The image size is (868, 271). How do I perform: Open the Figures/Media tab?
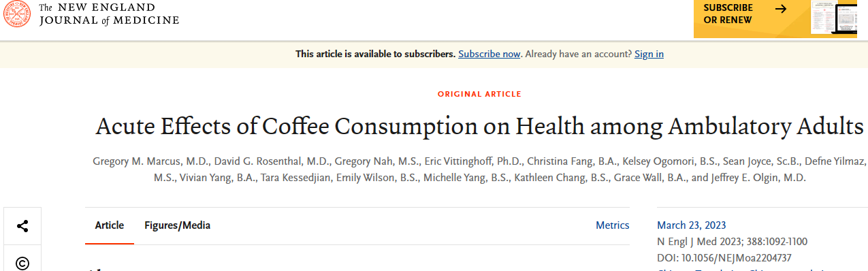(177, 225)
